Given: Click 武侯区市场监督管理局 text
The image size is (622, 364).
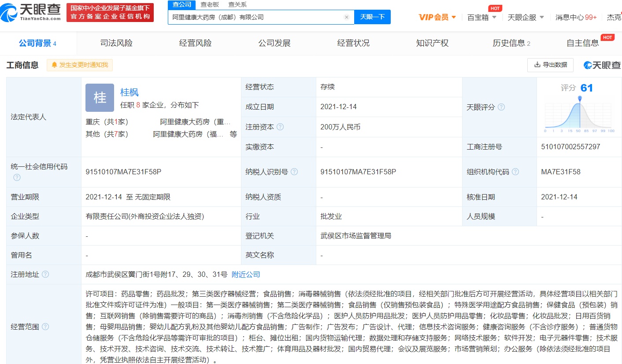Looking at the screenshot, I should pyautogui.click(x=356, y=236).
